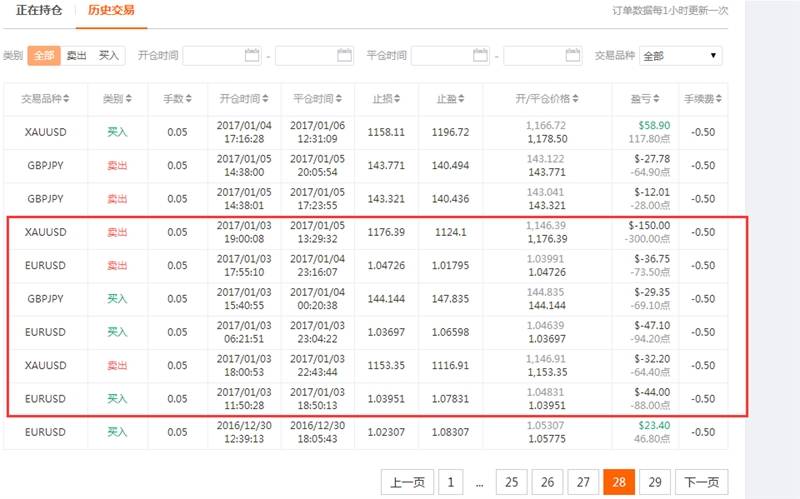The width and height of the screenshot is (800, 499).
Task: Filter trades by 卖出
Action: coord(77,56)
